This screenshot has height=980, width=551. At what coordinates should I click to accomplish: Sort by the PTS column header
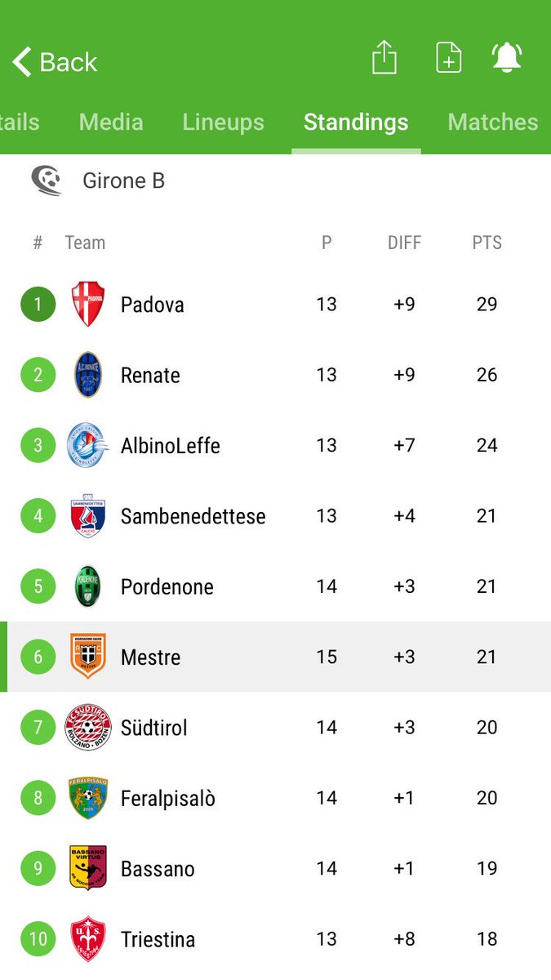(487, 243)
